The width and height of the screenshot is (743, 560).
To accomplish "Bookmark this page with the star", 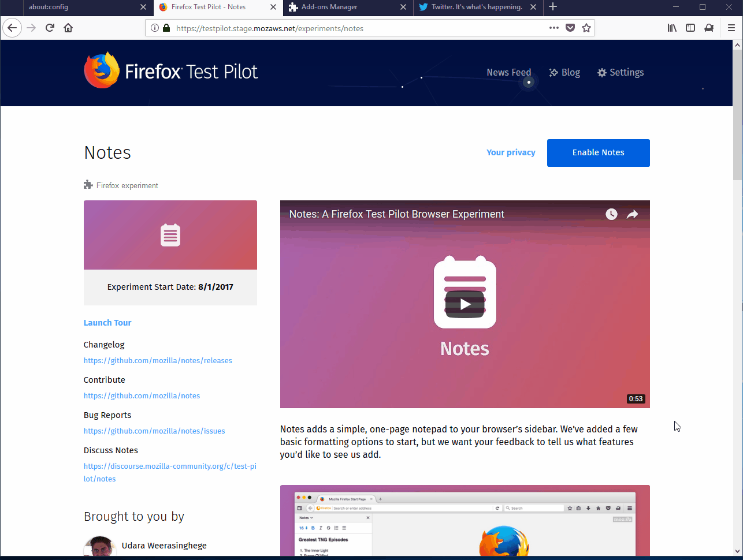I will coord(586,27).
